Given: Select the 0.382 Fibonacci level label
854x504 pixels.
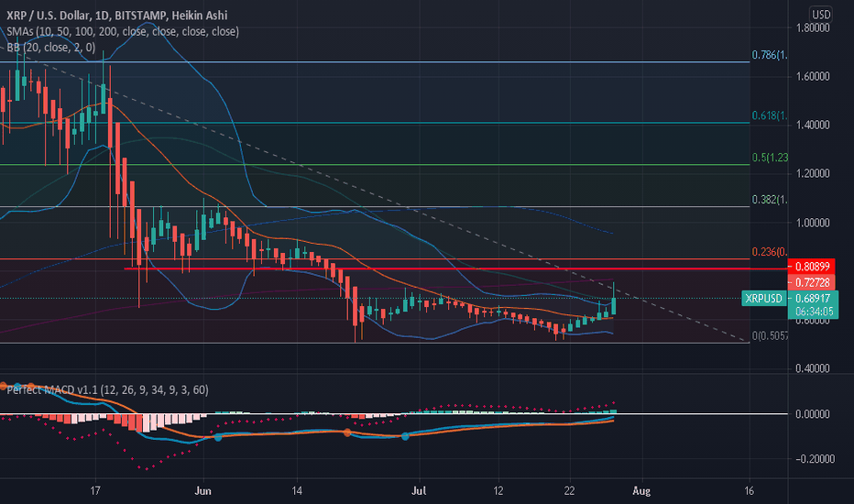Looking at the screenshot, I should click(x=770, y=200).
